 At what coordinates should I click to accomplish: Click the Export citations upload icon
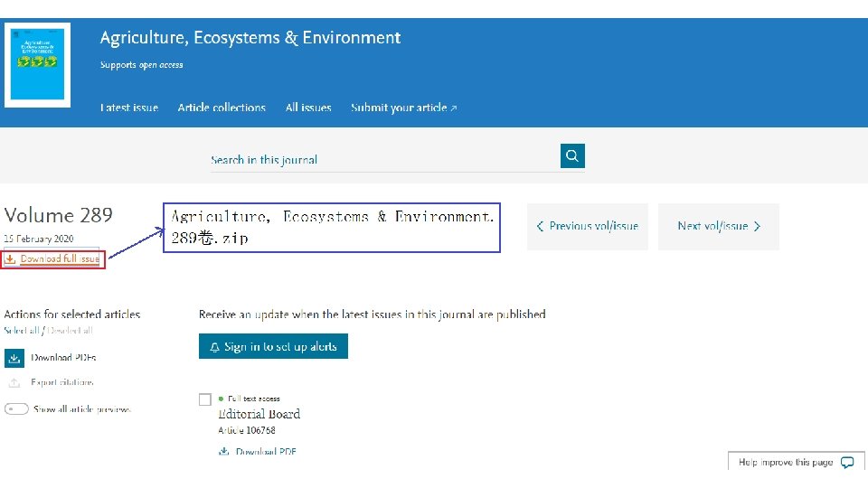(x=14, y=383)
